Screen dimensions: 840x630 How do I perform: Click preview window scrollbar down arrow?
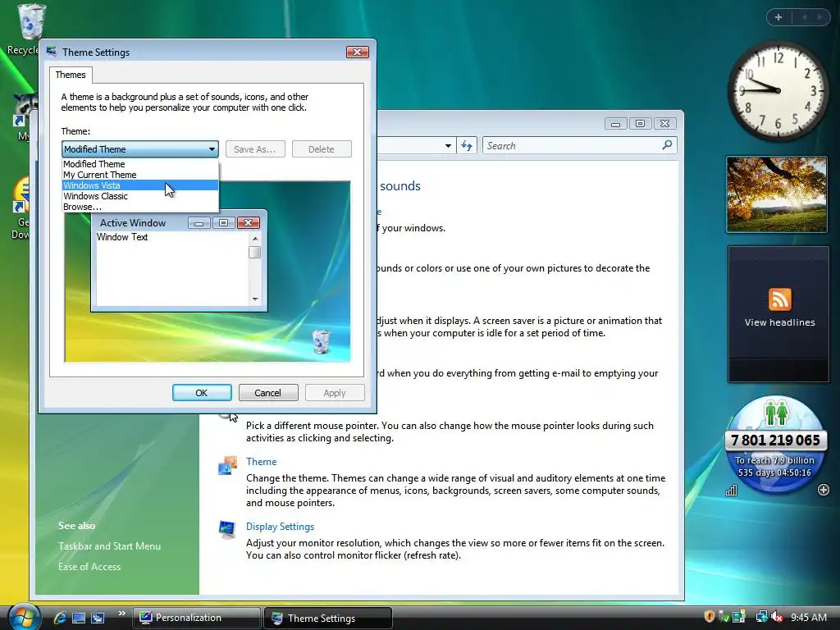click(x=255, y=299)
